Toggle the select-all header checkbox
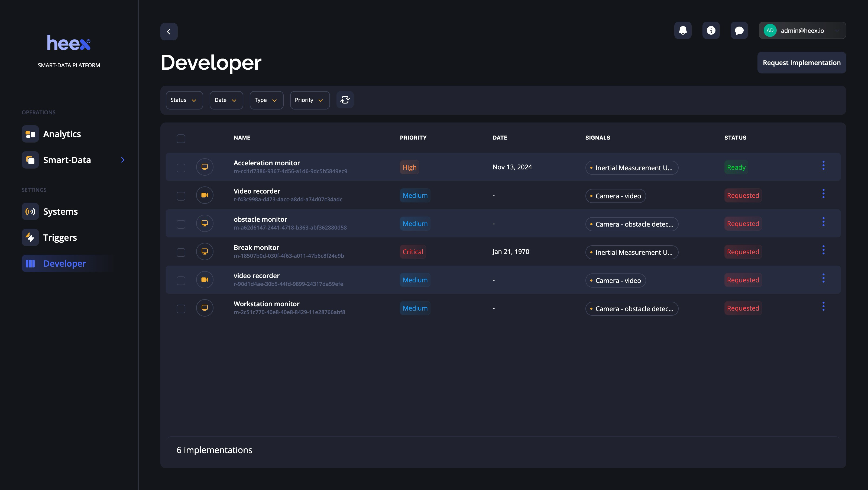Image resolution: width=868 pixels, height=490 pixels. (181, 139)
